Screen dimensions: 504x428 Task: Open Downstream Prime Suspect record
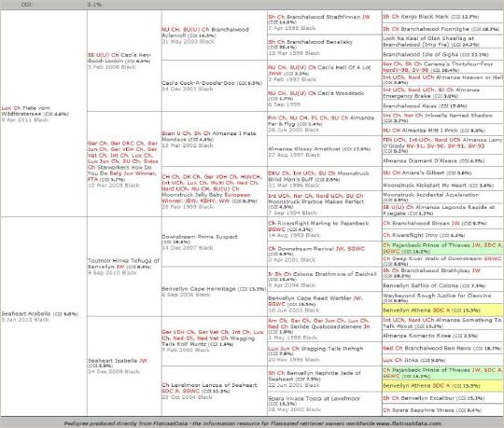200,237
